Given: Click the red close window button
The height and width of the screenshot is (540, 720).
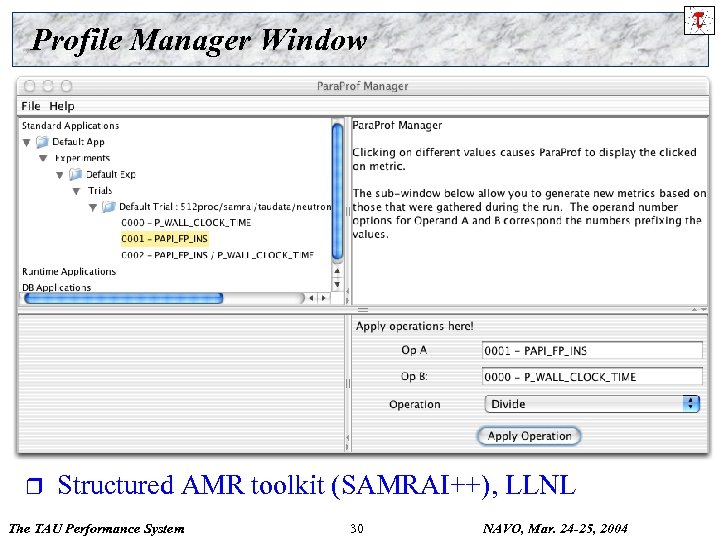Looking at the screenshot, I should pos(29,86).
